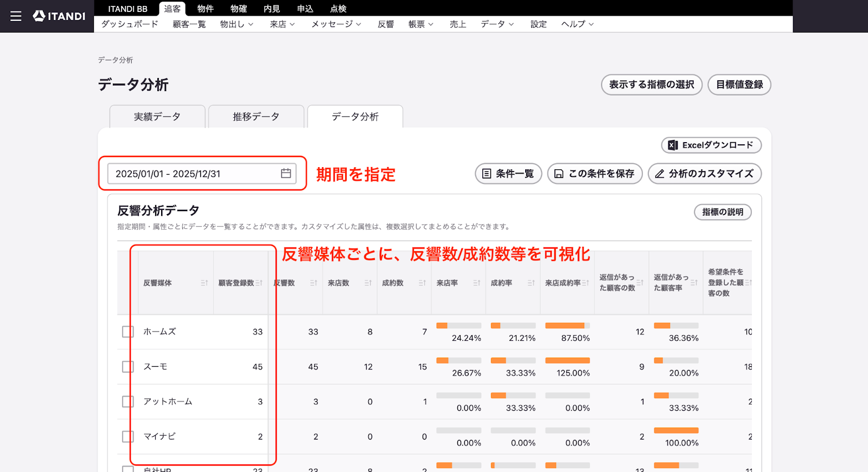
Task: Select the ホームズ row checkbox
Action: point(128,331)
